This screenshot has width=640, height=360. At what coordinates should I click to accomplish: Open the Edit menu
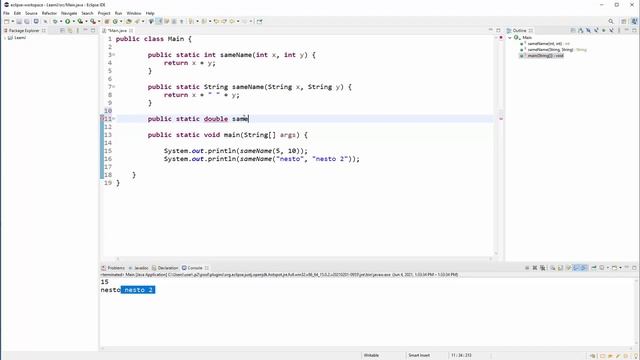pos(17,13)
